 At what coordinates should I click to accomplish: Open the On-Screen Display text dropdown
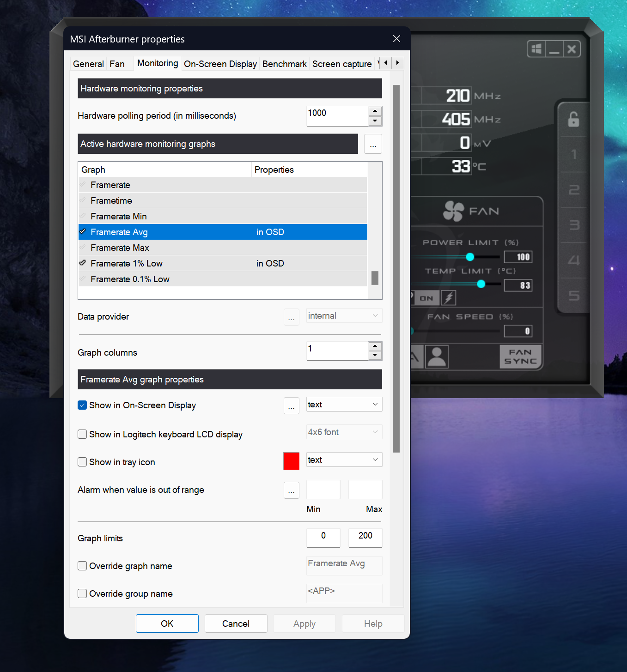pyautogui.click(x=344, y=405)
